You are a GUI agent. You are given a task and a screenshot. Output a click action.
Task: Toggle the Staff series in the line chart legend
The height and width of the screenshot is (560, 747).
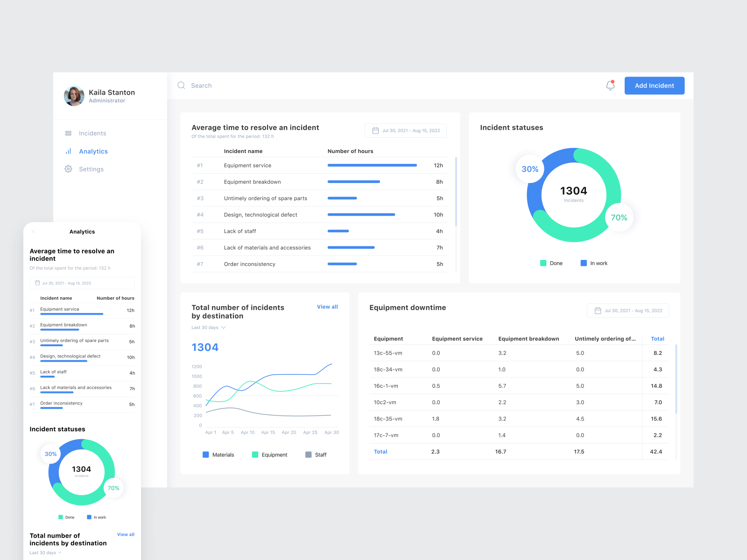[x=317, y=455]
